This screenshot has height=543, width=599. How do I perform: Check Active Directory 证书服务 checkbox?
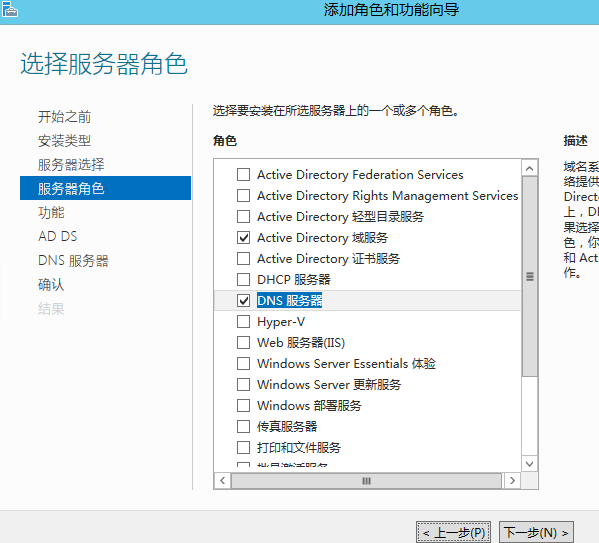coord(243,259)
